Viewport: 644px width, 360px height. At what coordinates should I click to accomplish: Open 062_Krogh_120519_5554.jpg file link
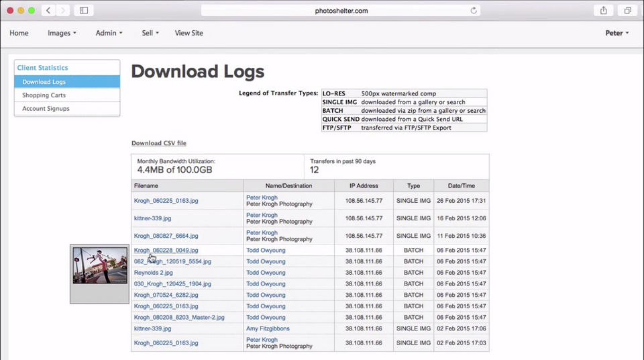click(172, 261)
